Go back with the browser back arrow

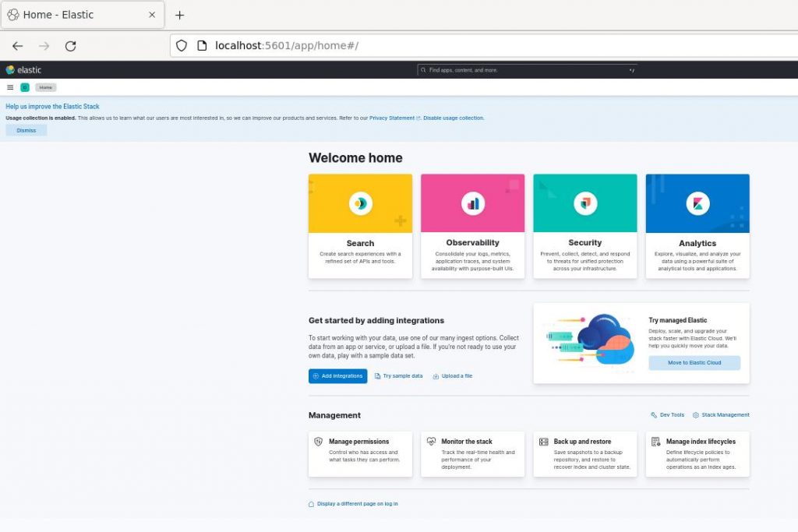(18, 46)
